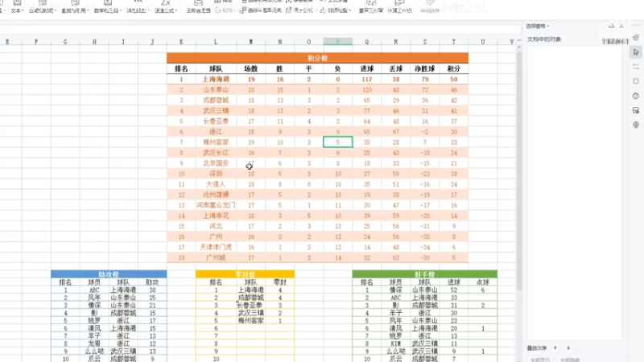This screenshot has width=644, height=362.
Task: Click the image tool icon in right sidebar
Action: point(636,110)
